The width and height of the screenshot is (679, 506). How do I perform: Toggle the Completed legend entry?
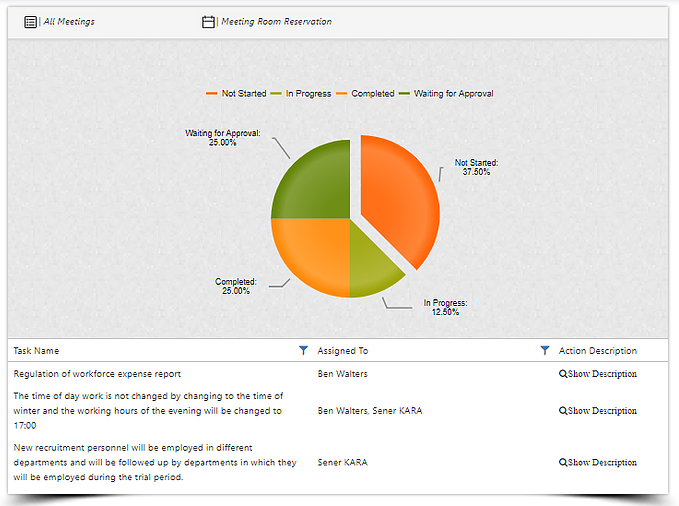[x=366, y=94]
